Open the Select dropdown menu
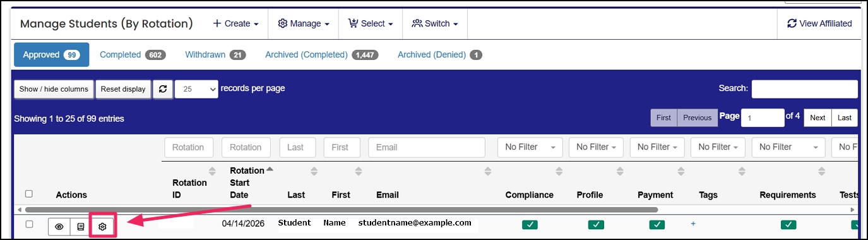Screen dimensions: 868x240 point(371,23)
